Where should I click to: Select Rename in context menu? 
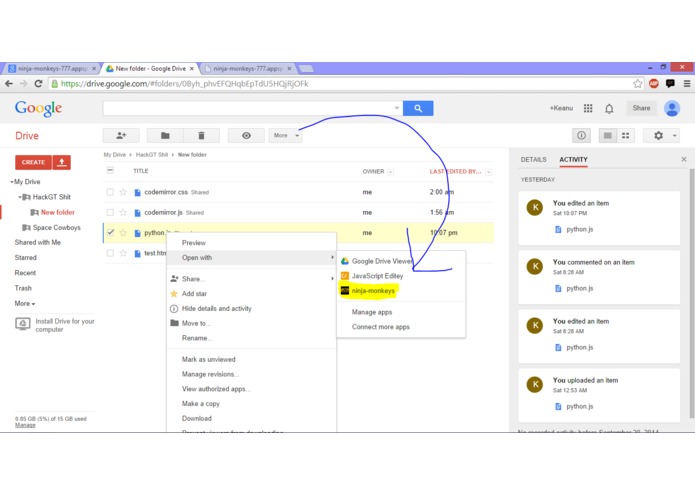251,338
